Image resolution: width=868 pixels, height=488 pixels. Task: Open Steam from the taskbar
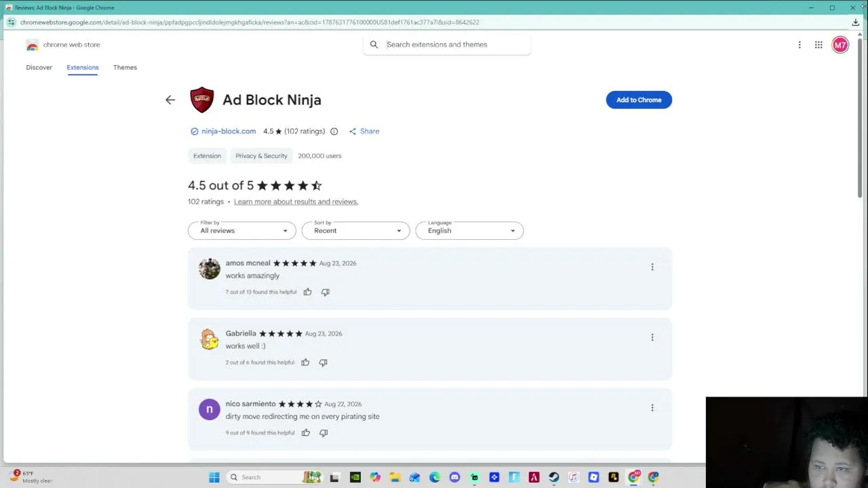pyautogui.click(x=554, y=478)
